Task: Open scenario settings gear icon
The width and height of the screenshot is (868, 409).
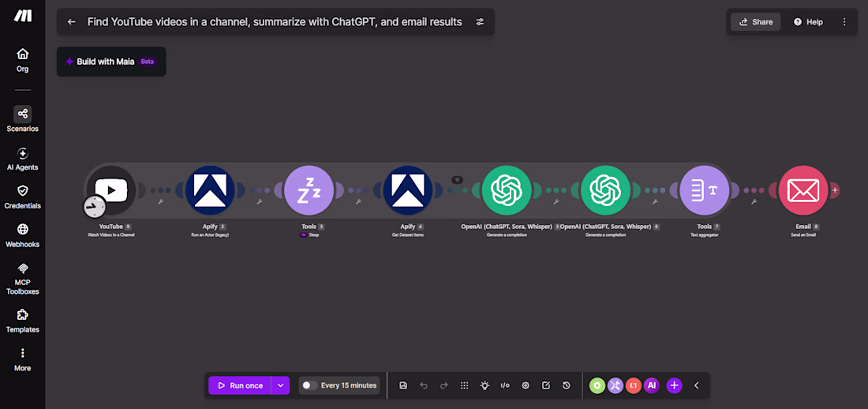Action: click(x=526, y=385)
